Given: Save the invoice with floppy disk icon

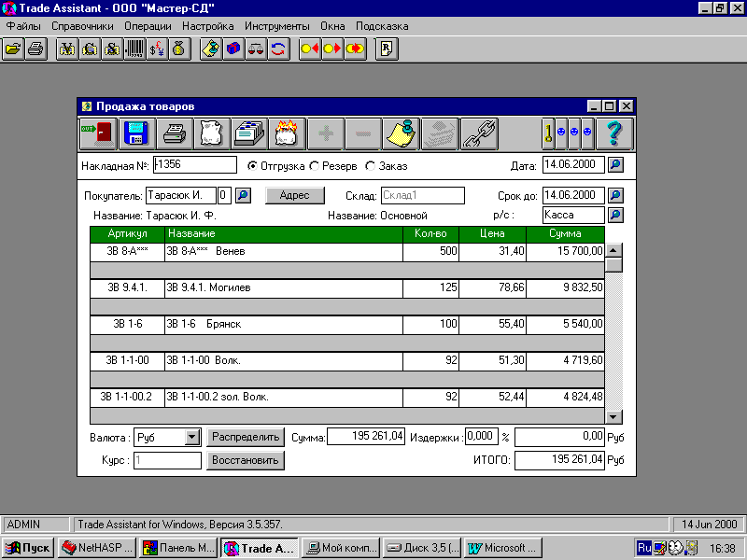Looking at the screenshot, I should (x=136, y=133).
